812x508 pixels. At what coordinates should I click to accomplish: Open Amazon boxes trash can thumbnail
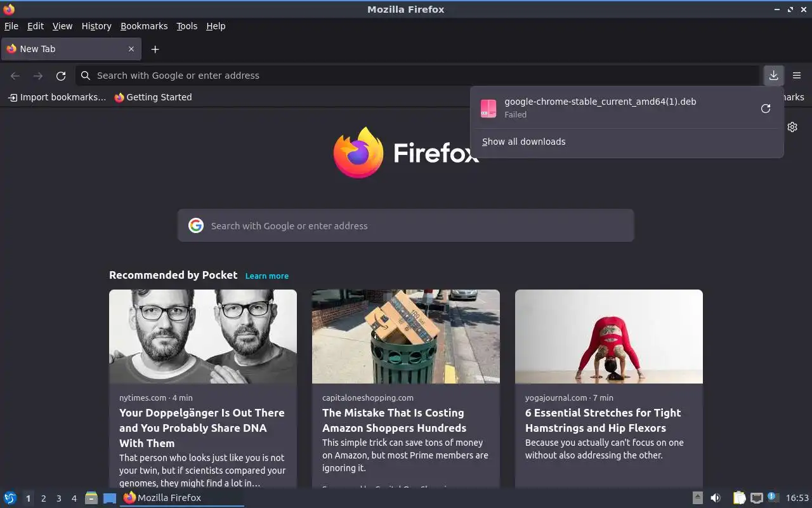(x=406, y=337)
